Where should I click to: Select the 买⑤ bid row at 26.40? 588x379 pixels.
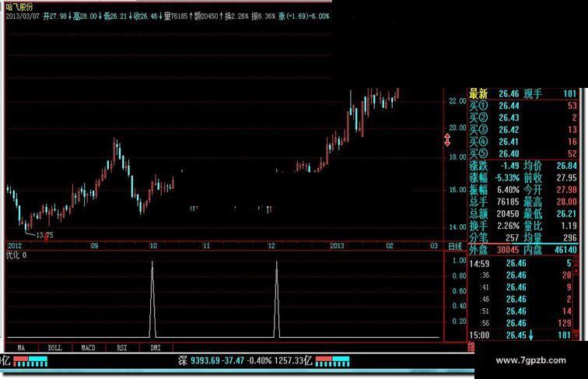click(523, 154)
